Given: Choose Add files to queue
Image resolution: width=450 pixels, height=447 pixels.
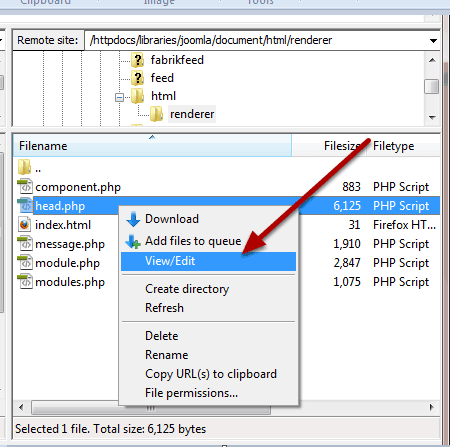Looking at the screenshot, I should click(193, 241).
